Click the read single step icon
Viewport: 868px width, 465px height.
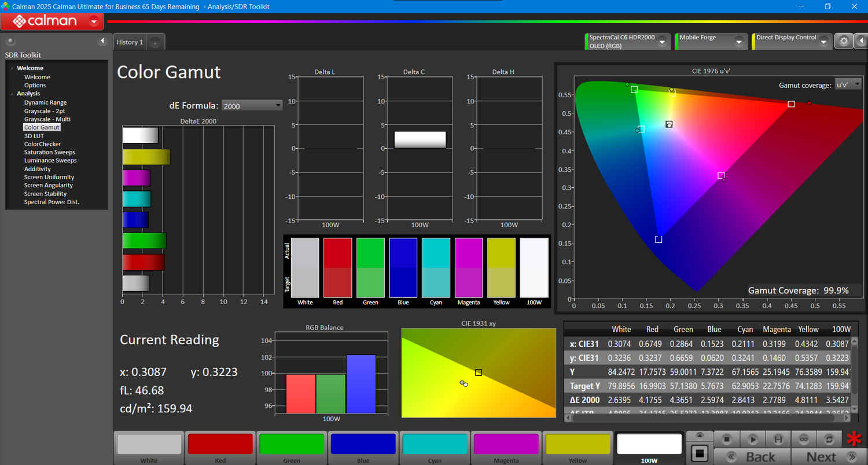(x=778, y=440)
